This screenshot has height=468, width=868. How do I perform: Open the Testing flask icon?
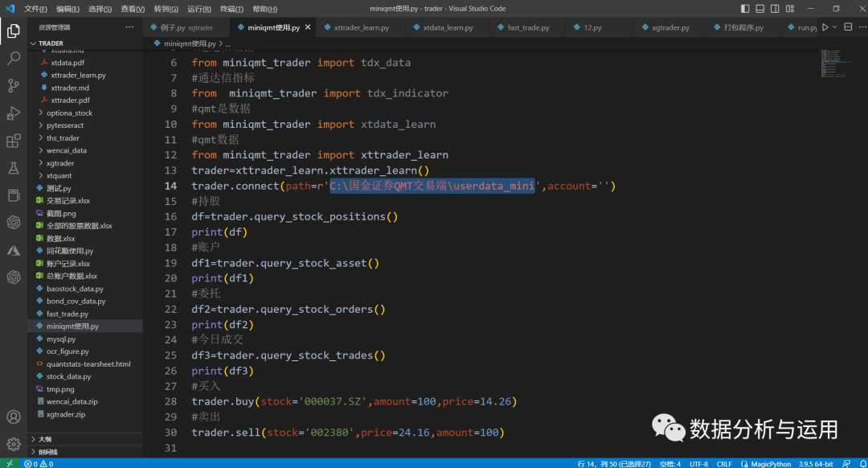tap(14, 168)
